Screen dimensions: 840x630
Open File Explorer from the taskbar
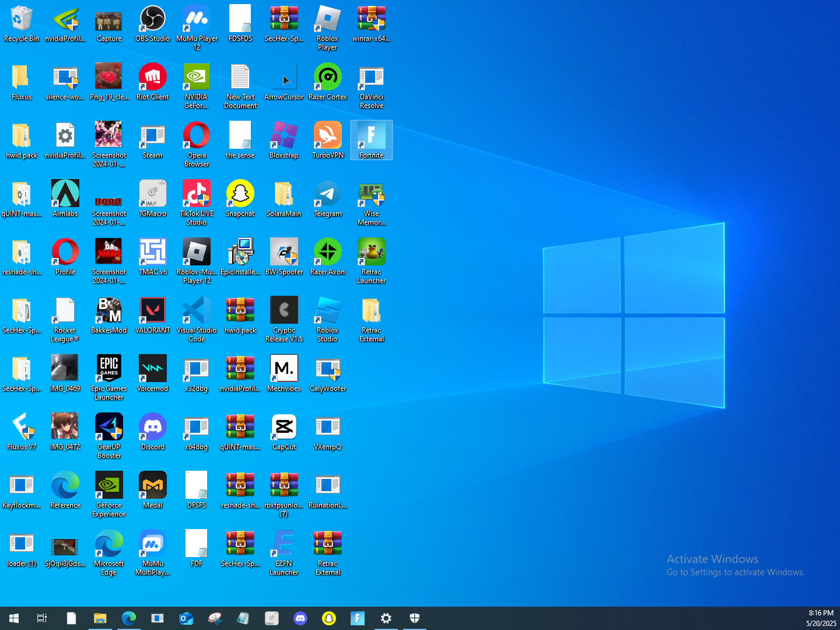[x=100, y=618]
